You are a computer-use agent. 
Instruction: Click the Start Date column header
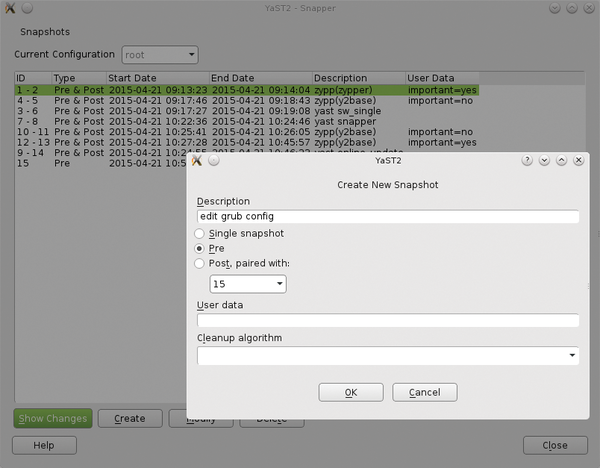(158, 78)
